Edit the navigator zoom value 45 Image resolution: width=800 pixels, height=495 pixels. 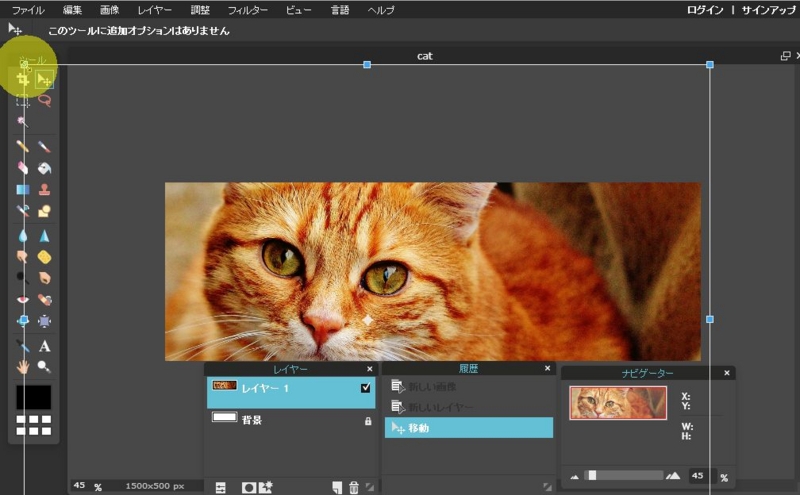point(702,476)
